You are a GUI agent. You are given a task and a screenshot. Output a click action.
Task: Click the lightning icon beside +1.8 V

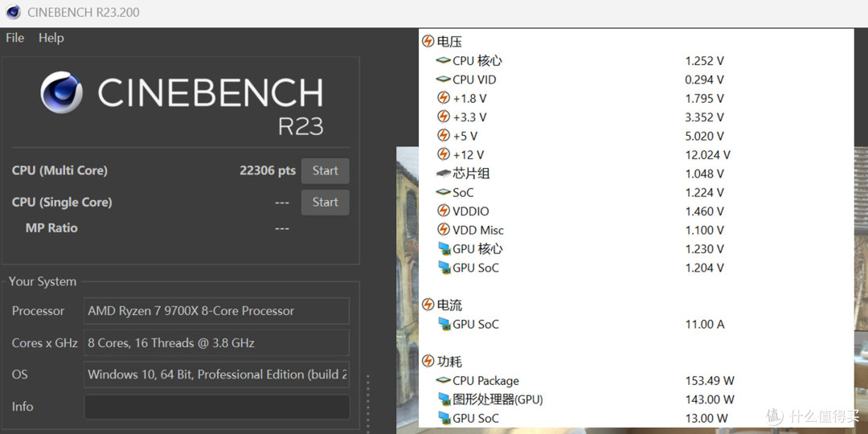pyautogui.click(x=444, y=98)
